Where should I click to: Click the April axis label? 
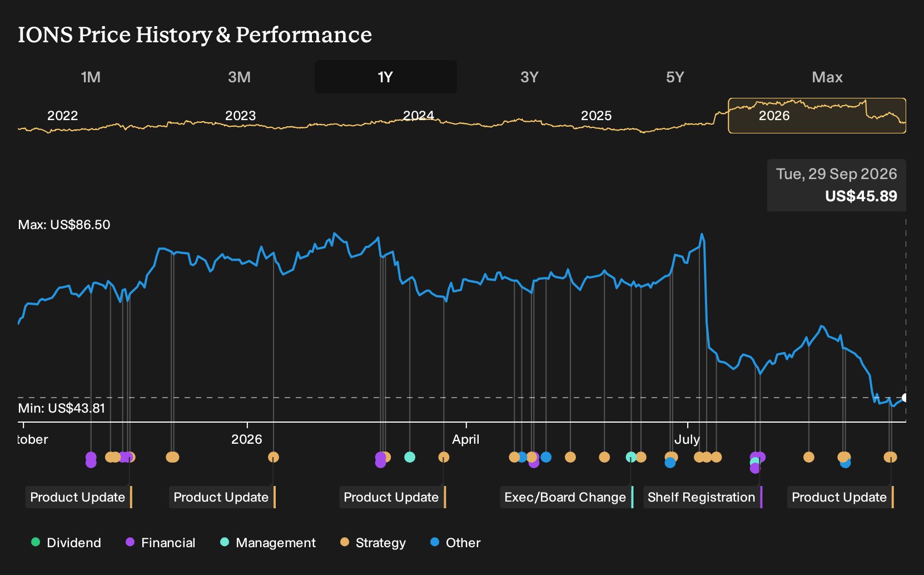pos(466,439)
